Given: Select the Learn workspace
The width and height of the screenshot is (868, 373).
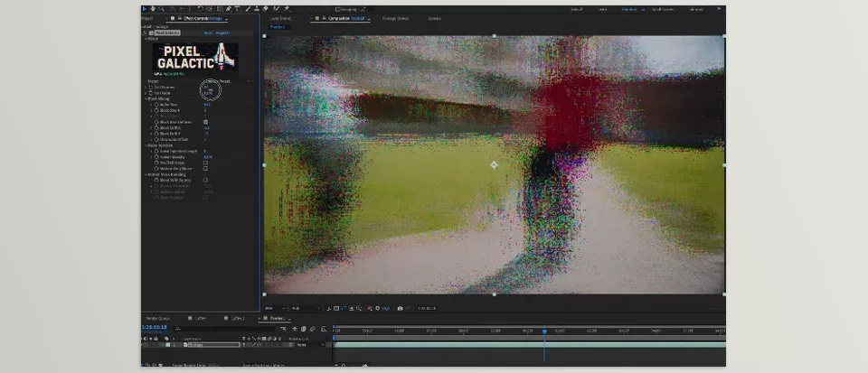Looking at the screenshot, I should 602,9.
